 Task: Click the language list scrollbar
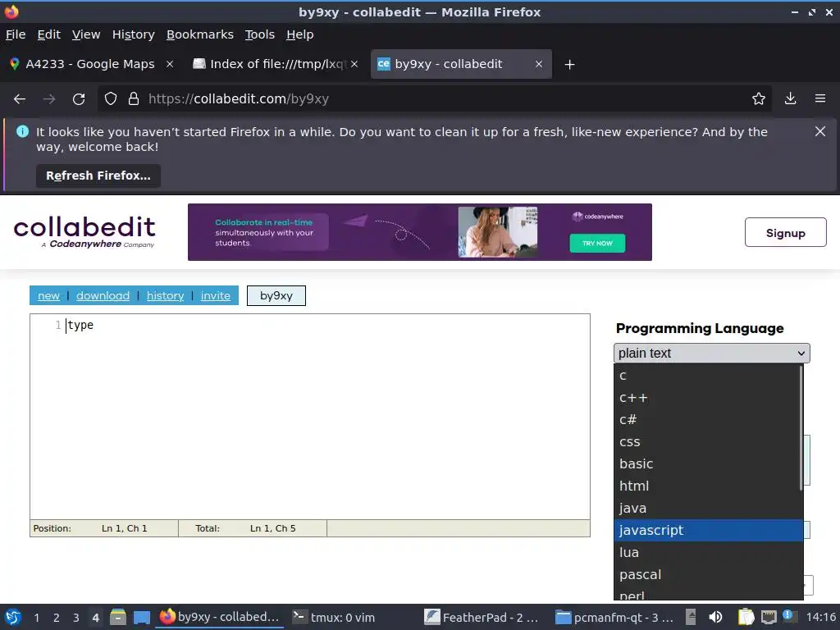tap(801, 427)
